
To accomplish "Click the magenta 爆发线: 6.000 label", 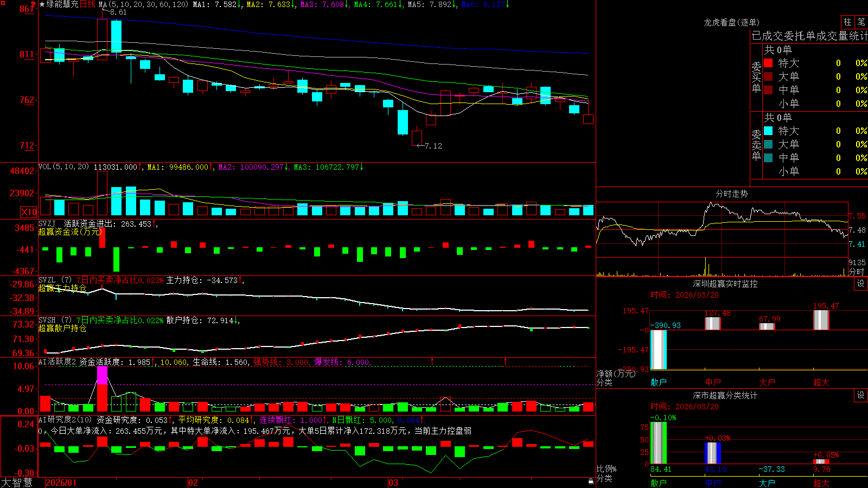I will click(342, 362).
